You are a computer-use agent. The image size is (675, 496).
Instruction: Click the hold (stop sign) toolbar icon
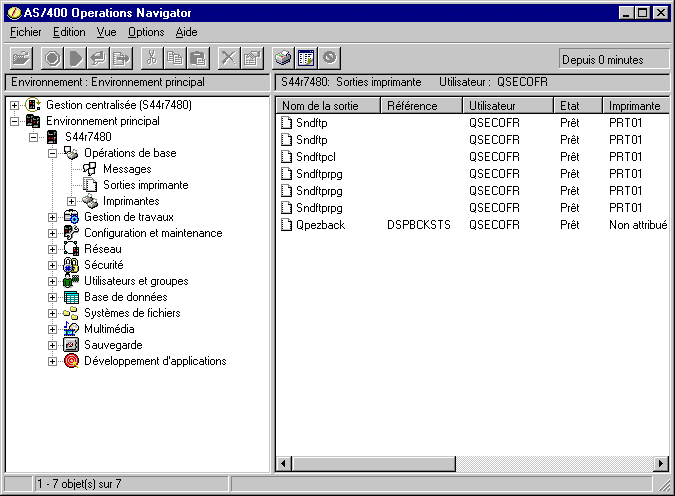coord(53,58)
